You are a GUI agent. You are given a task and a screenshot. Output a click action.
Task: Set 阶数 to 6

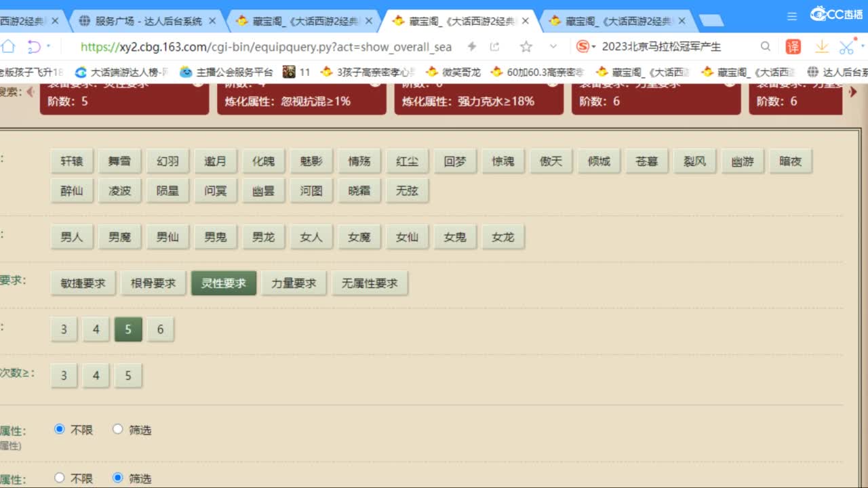[x=160, y=329]
